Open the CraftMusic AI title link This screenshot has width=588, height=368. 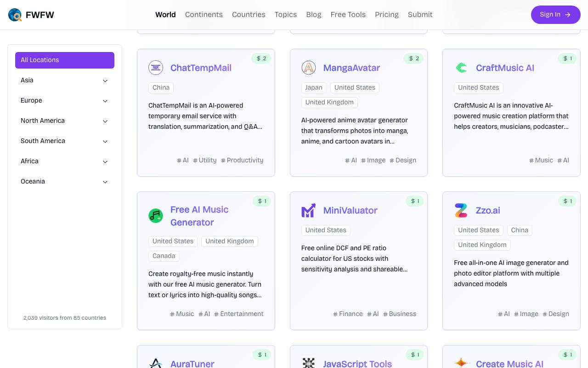pos(505,68)
